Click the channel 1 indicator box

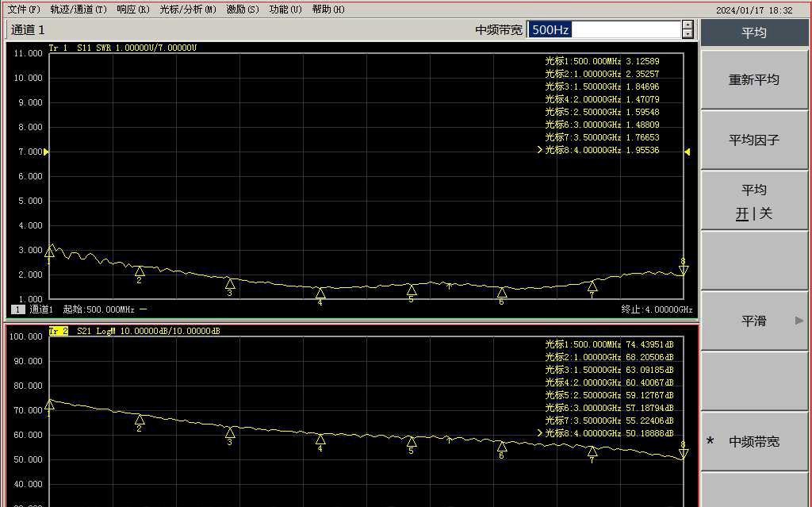click(x=17, y=309)
